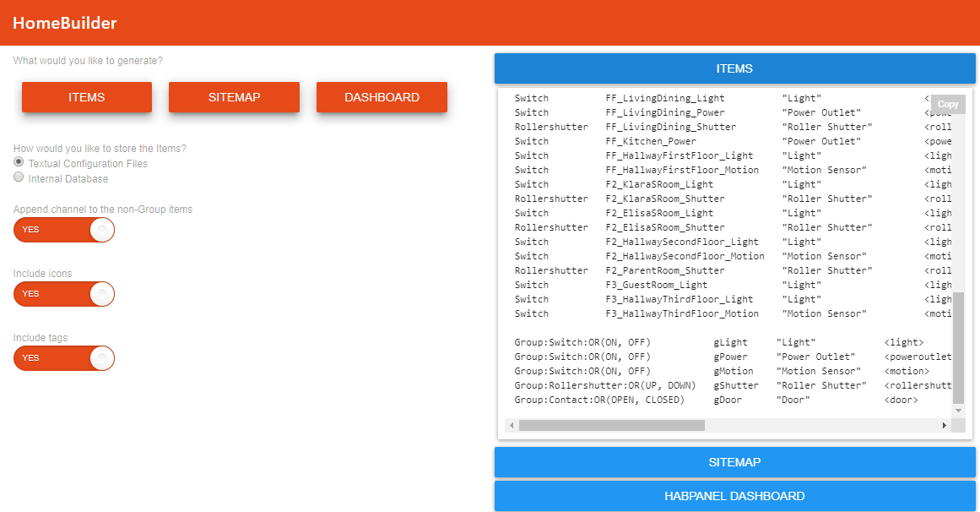Expand the HABPANEL DASHBOARD panel
980x512 pixels.
tap(734, 496)
